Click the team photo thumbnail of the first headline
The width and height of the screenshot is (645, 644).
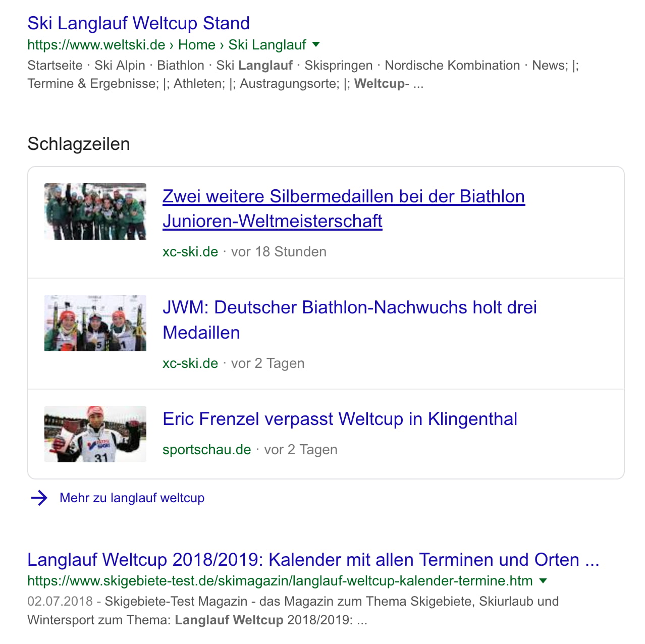95,211
